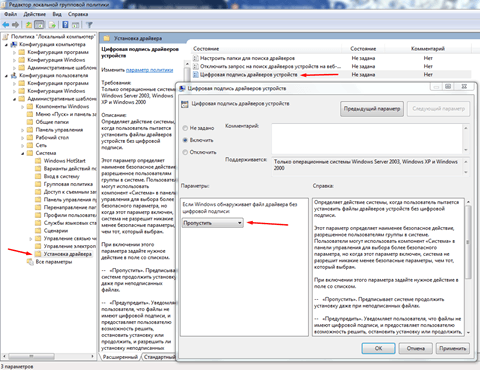Expand the Компоненты Windows tree node
The width and height of the screenshot is (480, 370).
(x=23, y=107)
